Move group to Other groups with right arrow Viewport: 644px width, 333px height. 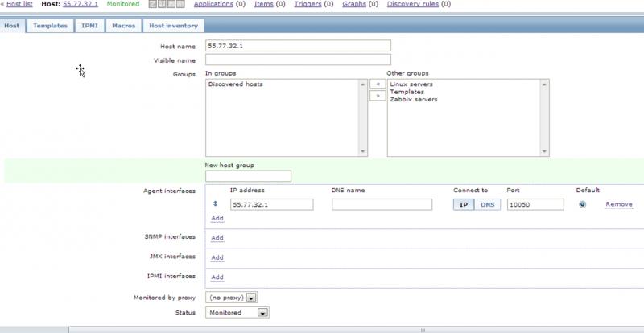tap(378, 96)
